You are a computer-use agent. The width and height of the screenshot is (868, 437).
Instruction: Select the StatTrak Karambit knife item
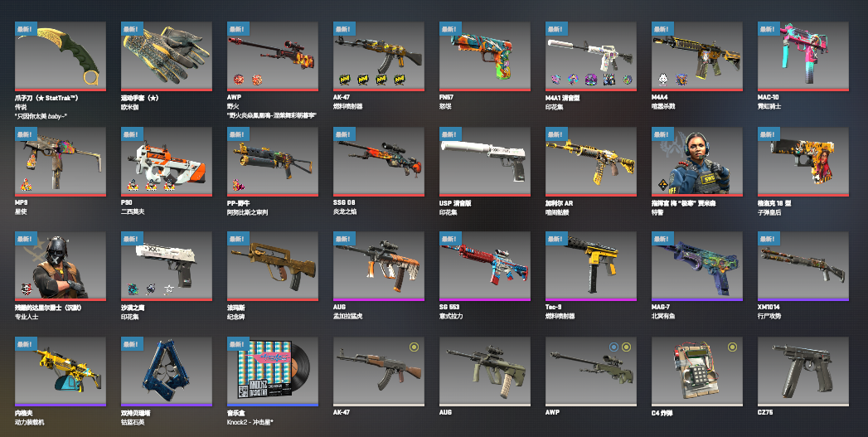point(61,56)
